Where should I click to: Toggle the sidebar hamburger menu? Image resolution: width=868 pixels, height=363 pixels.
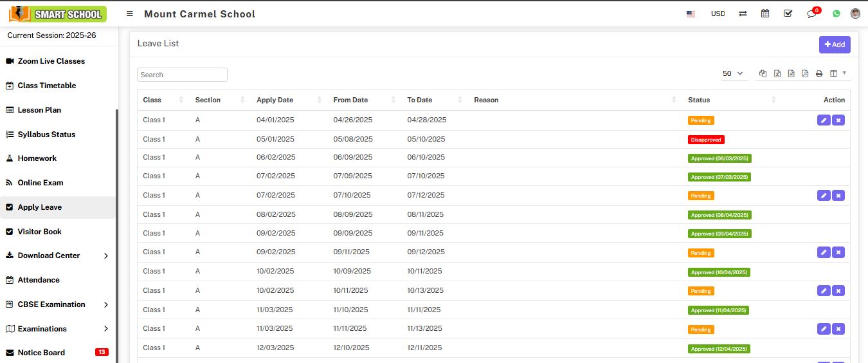(130, 14)
